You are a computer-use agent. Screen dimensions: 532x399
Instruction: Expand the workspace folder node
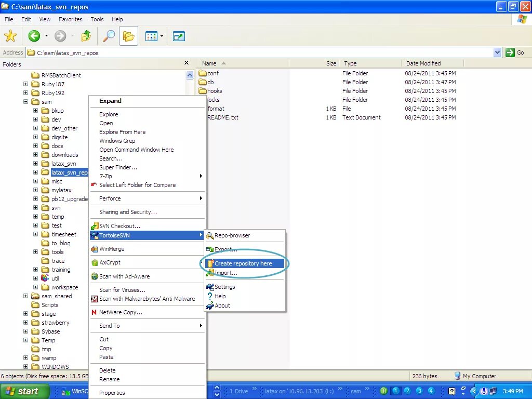click(x=36, y=287)
